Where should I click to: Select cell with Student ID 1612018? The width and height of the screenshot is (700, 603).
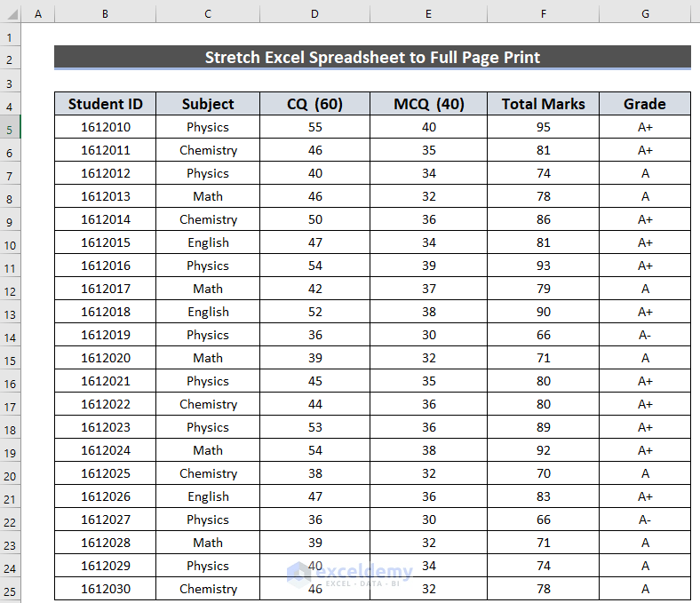(106, 312)
